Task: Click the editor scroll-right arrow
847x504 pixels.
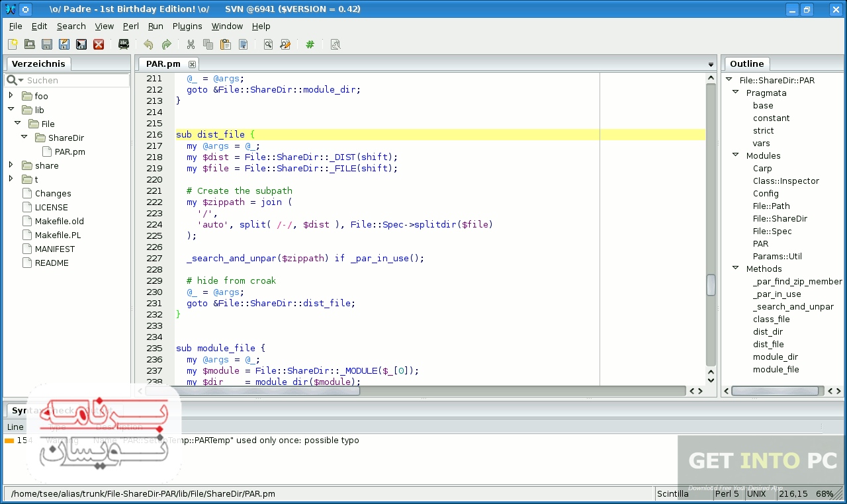Action: pos(700,391)
